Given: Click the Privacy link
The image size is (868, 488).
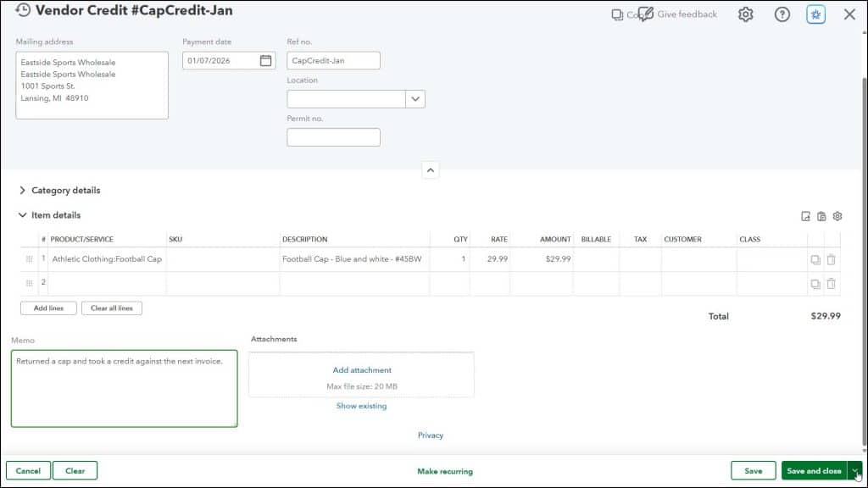Looking at the screenshot, I should click(x=431, y=435).
